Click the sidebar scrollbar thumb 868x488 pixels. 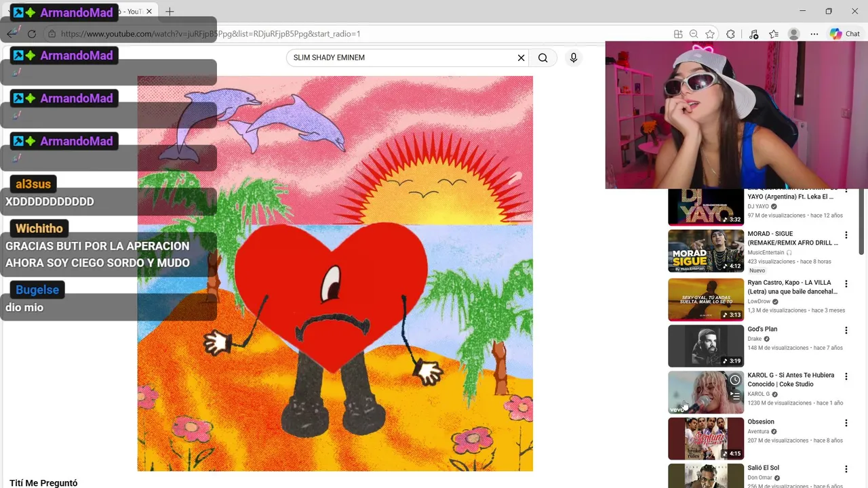click(x=863, y=220)
